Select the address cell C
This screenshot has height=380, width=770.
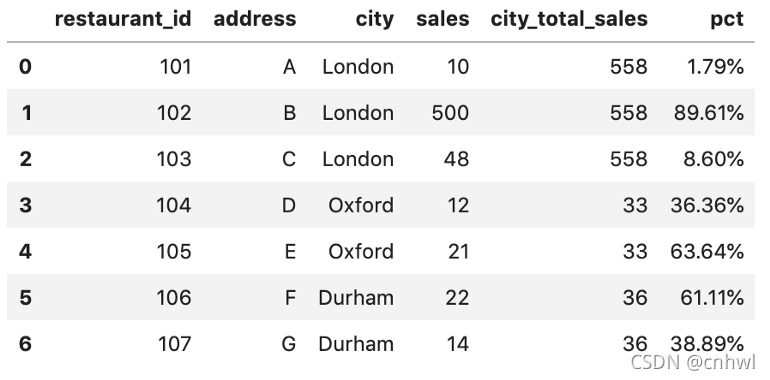[x=289, y=159]
